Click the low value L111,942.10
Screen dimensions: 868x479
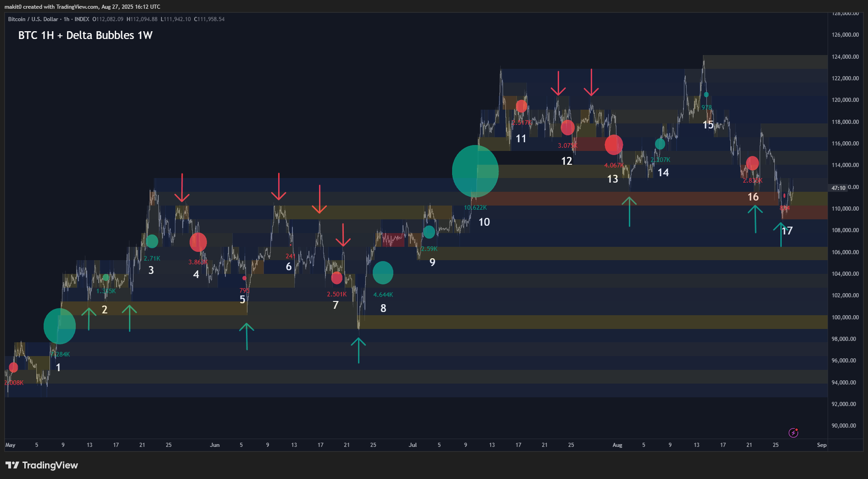pyautogui.click(x=175, y=19)
